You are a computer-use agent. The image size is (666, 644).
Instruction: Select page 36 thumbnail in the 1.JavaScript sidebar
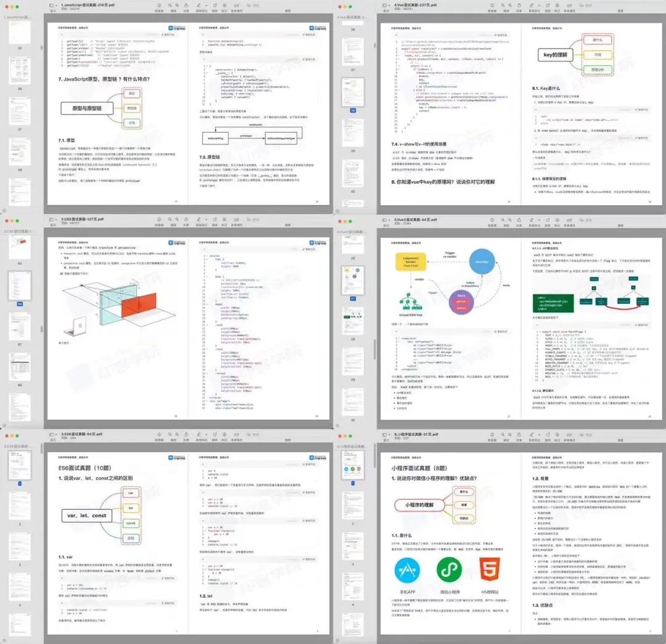[20, 70]
